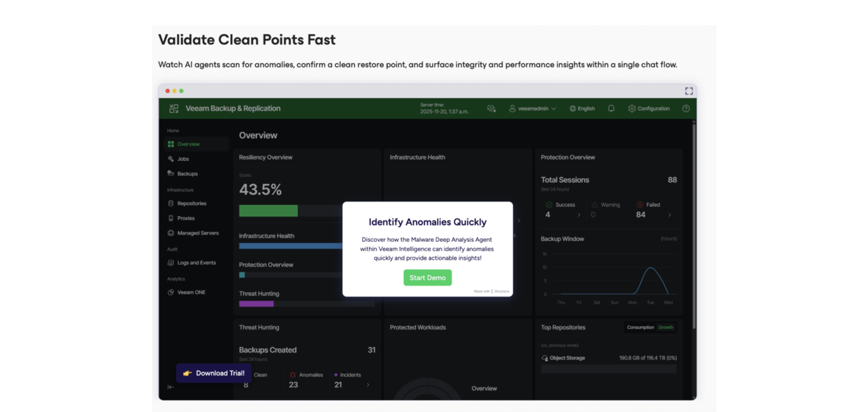
Task: Open the English language selector
Action: coord(582,108)
